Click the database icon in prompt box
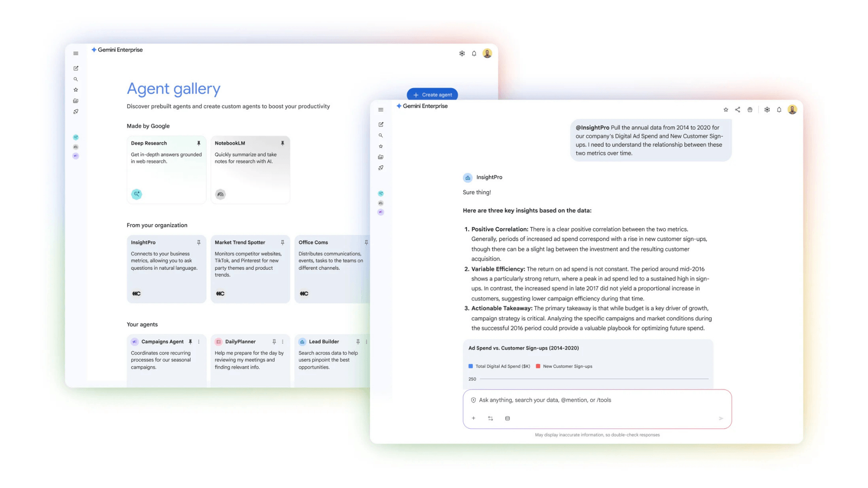 click(x=507, y=418)
